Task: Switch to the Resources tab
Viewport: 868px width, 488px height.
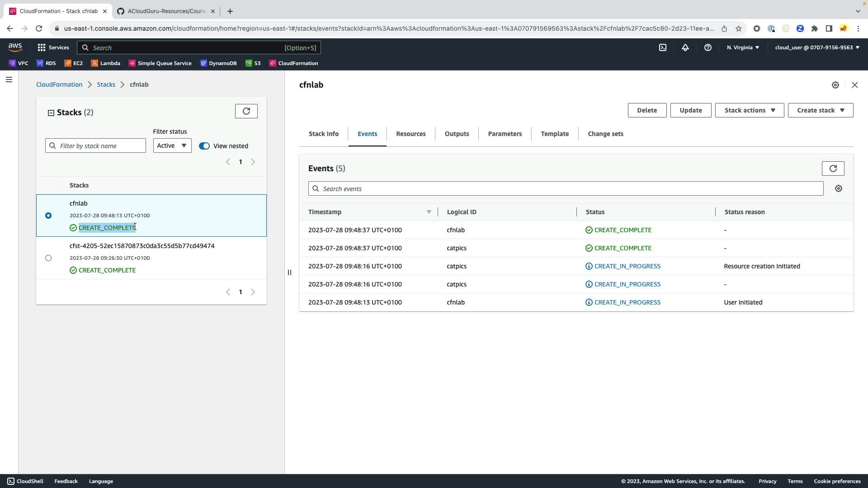Action: point(410,134)
